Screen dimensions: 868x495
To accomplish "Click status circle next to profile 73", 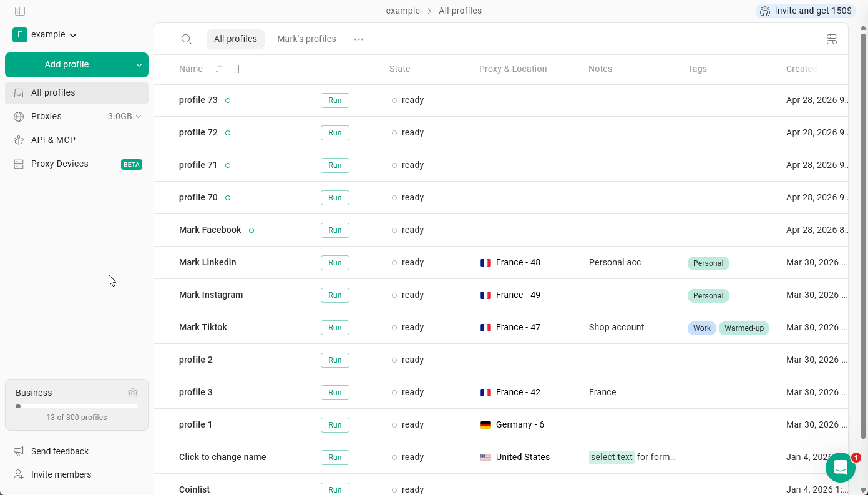I will coord(228,100).
